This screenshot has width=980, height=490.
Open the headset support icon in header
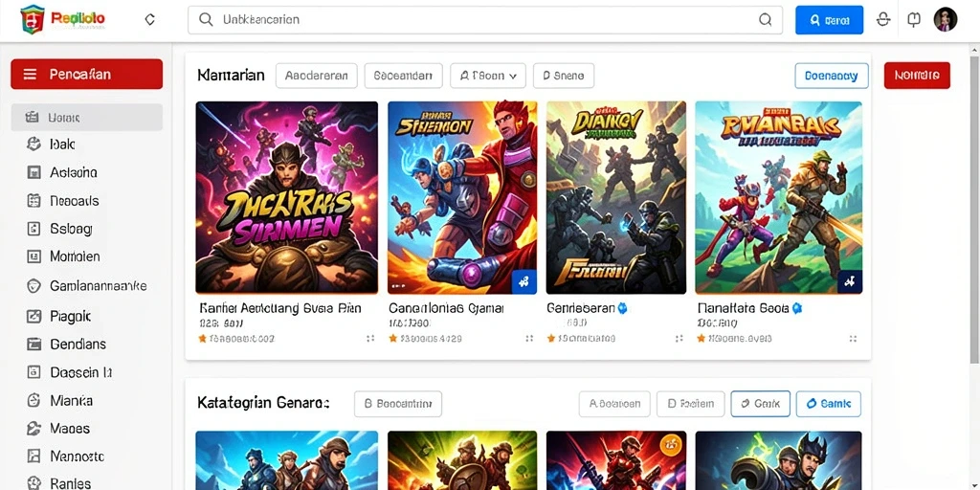coord(883,20)
